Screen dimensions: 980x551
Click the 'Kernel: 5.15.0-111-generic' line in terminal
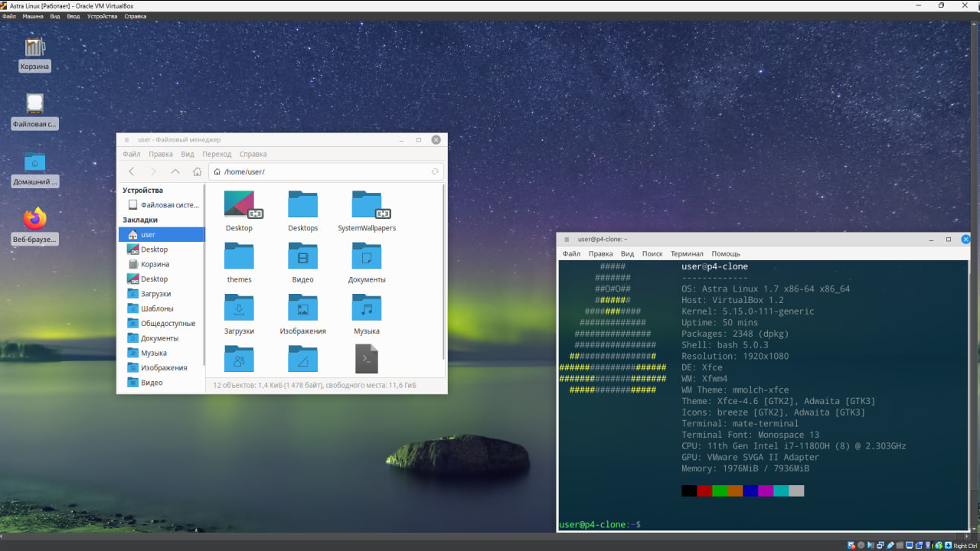[x=748, y=311]
